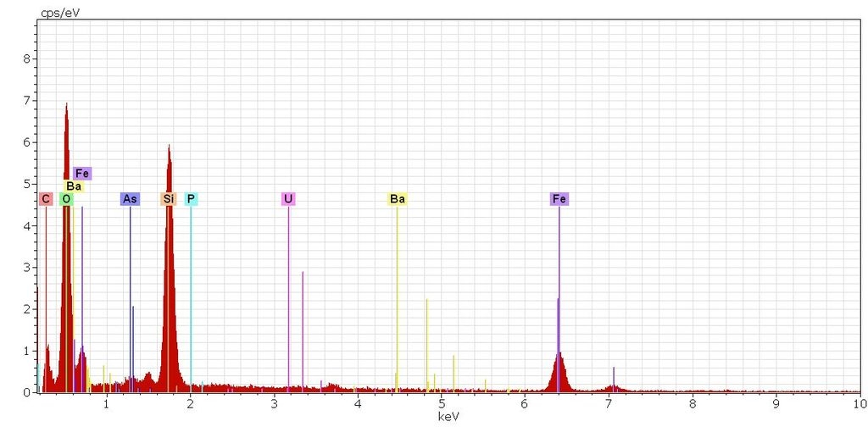The image size is (868, 427).
Task: Click the tall silicon peak apex
Action: click(x=169, y=146)
